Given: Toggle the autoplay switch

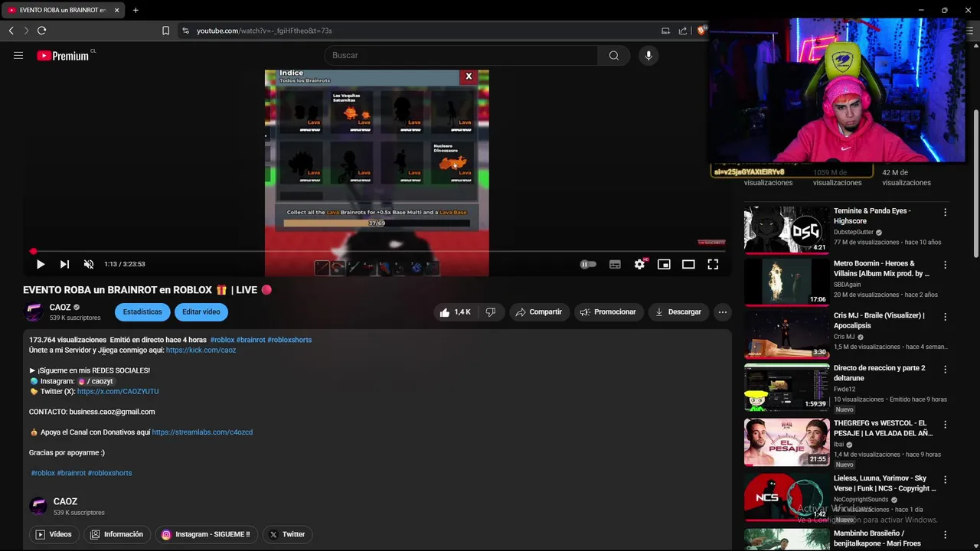Looking at the screenshot, I should point(588,264).
